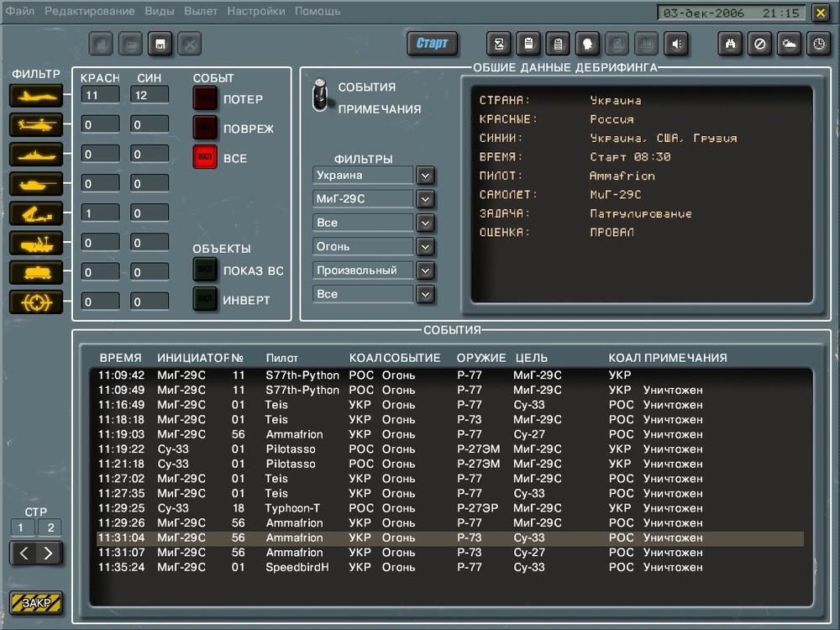840x630 pixels.
Task: Select the 11:35:24 SpeedbirdH event row
Action: click(x=336, y=567)
